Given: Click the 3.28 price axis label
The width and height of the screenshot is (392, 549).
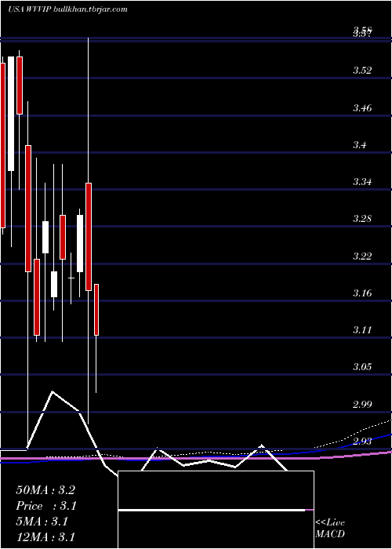Looking at the screenshot, I should (x=362, y=219).
